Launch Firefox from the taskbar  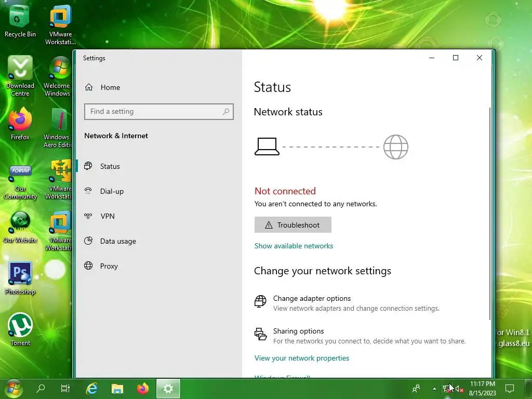(143, 388)
